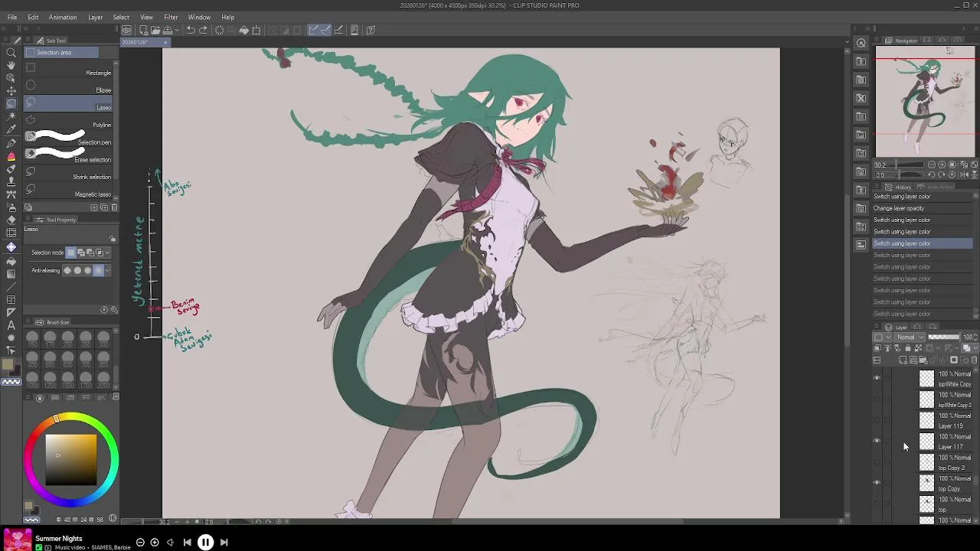Click the Clear selection spinner icon
Image resolution: width=980 pixels, height=551 pixels.
[220, 31]
